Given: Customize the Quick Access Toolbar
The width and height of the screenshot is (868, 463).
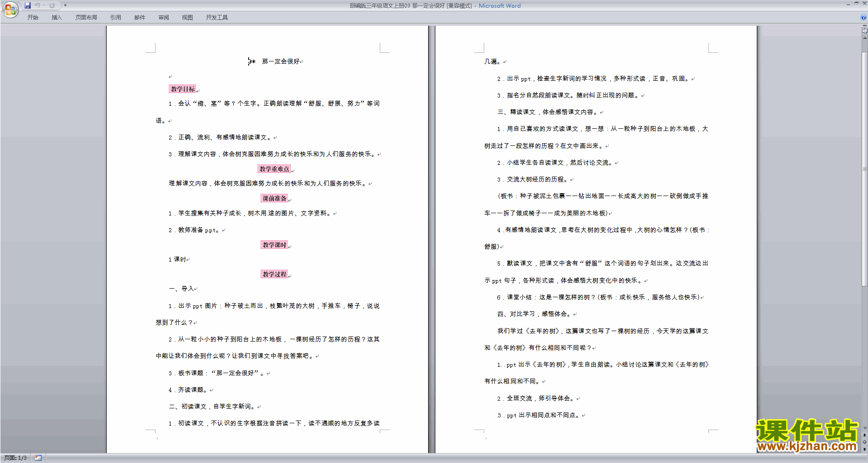Looking at the screenshot, I should [x=65, y=5].
